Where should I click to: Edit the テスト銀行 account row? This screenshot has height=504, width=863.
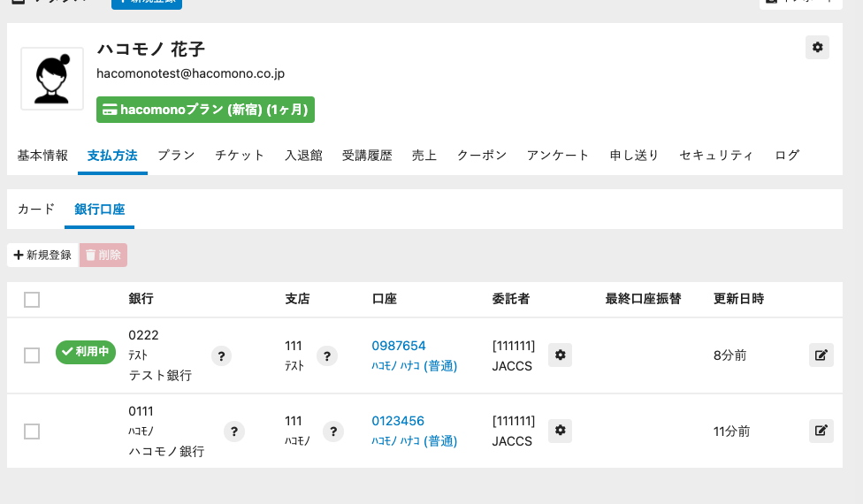point(821,355)
